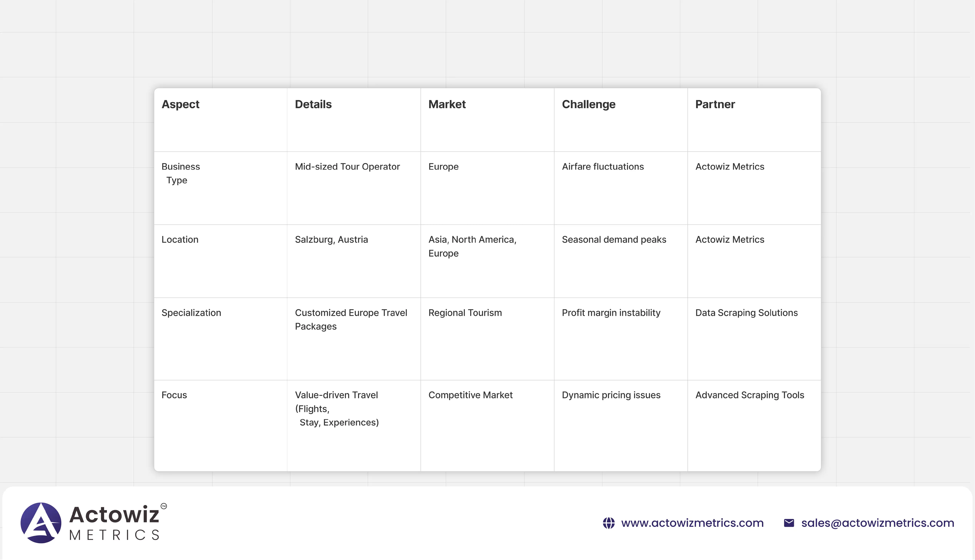Select the Partner column header
This screenshot has height=560, width=975.
tap(715, 104)
